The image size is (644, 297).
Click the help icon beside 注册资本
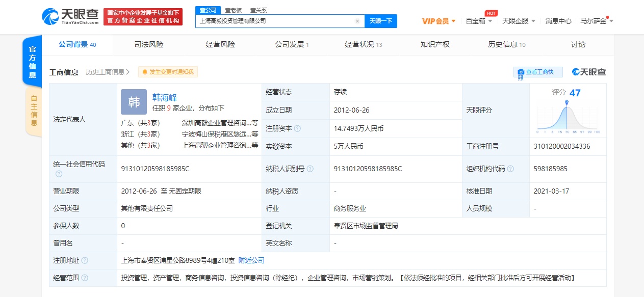(x=297, y=129)
